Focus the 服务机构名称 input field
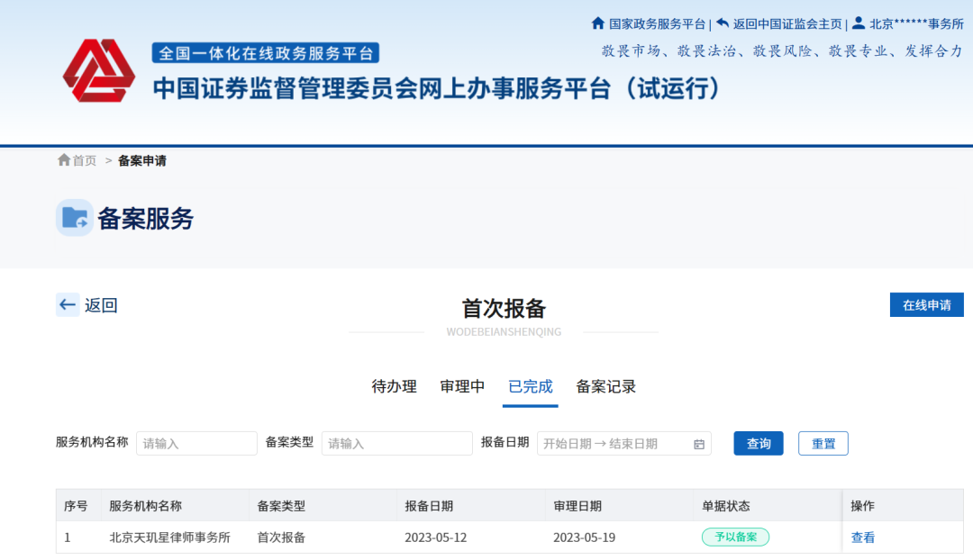 [196, 444]
